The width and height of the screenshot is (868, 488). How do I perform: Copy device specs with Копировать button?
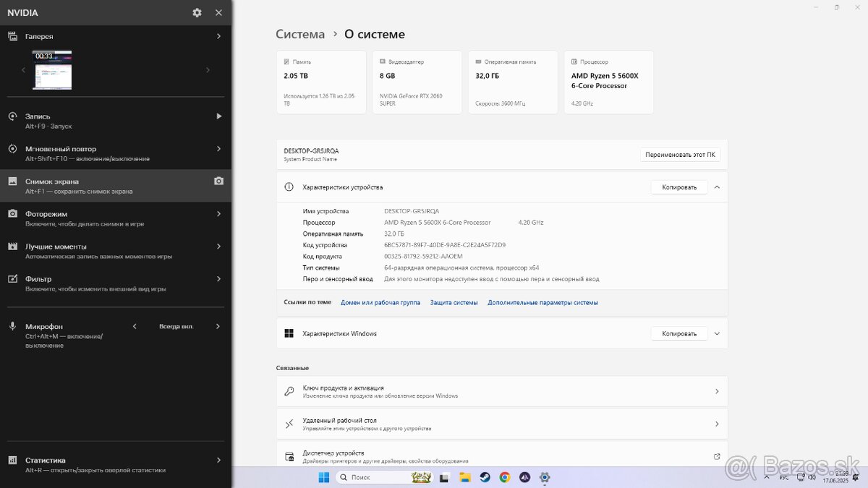click(x=679, y=187)
